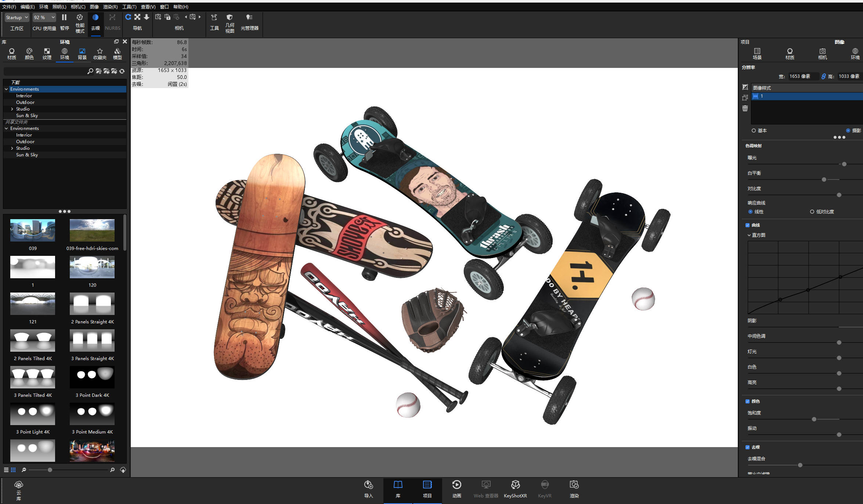Select the photographic (摄影) radio button

[848, 131]
